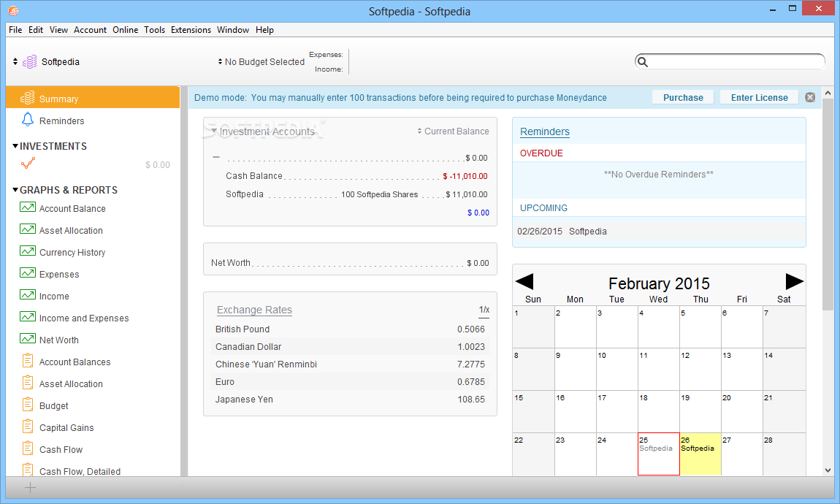
Task: Click the Income graph icon
Action: 27,295
